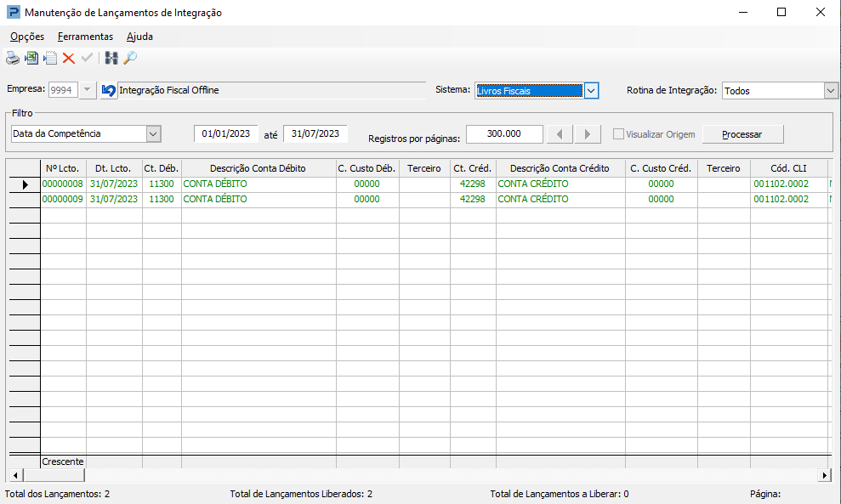Click the Integração Fiscal Offline name field
This screenshot has width=841, height=504.
[x=271, y=90]
